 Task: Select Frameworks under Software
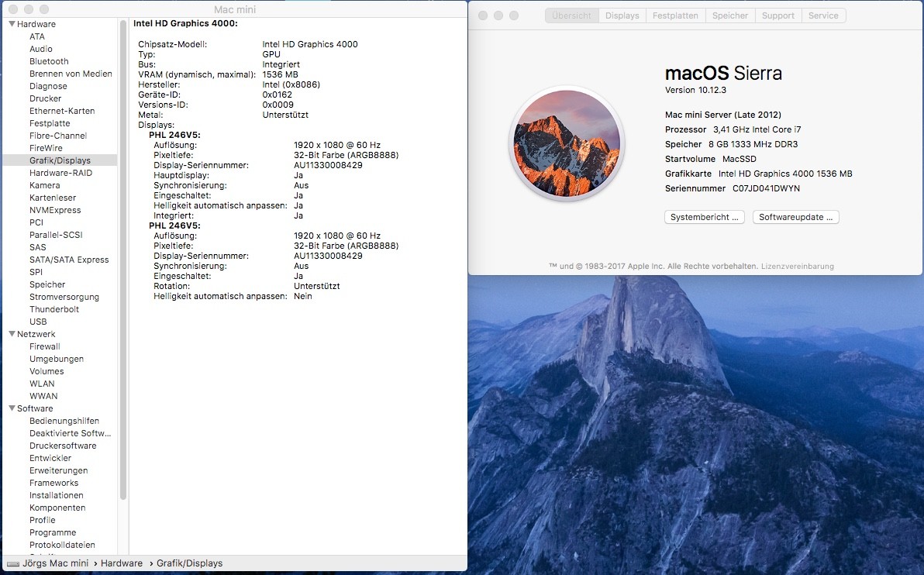[53, 483]
